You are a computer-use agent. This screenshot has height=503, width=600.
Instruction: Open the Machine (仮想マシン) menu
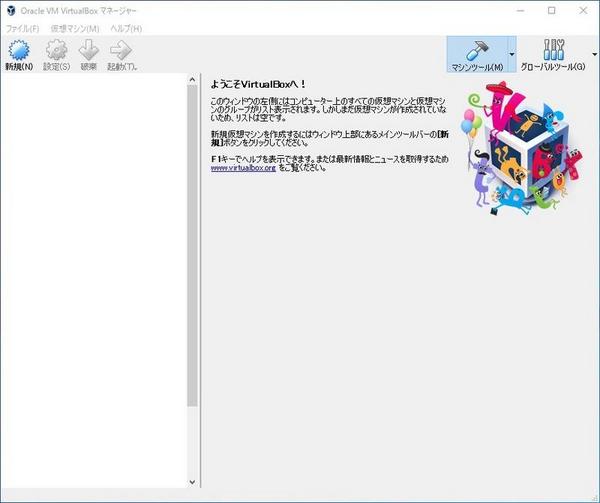75,29
